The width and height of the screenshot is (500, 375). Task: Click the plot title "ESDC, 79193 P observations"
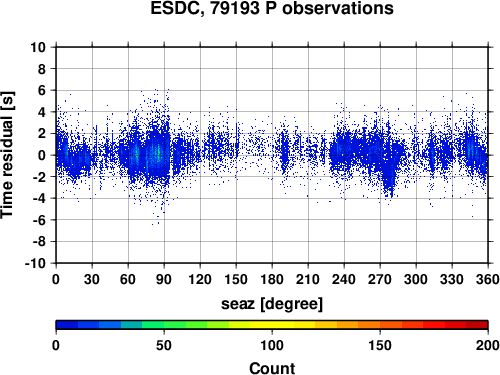pos(272,8)
